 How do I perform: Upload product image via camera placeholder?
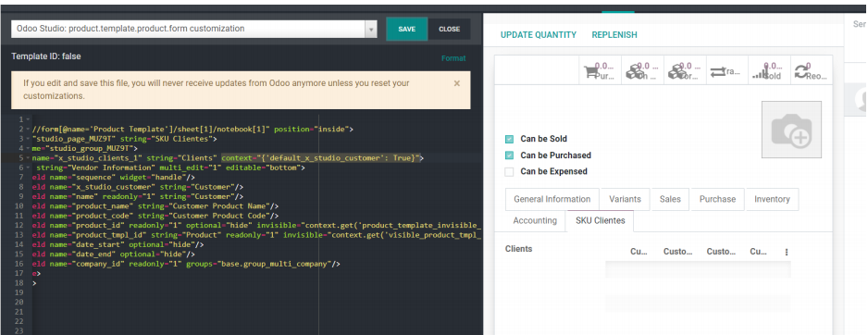791,130
